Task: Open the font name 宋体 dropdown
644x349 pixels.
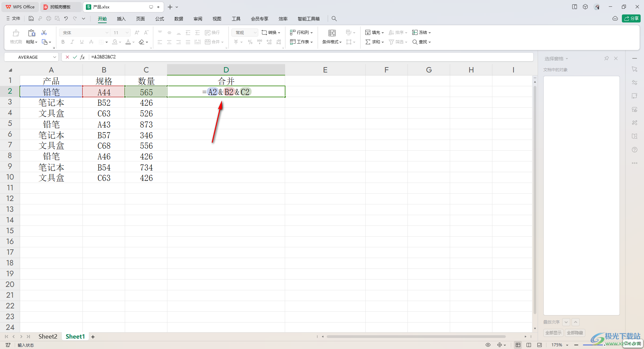Action: tap(107, 33)
